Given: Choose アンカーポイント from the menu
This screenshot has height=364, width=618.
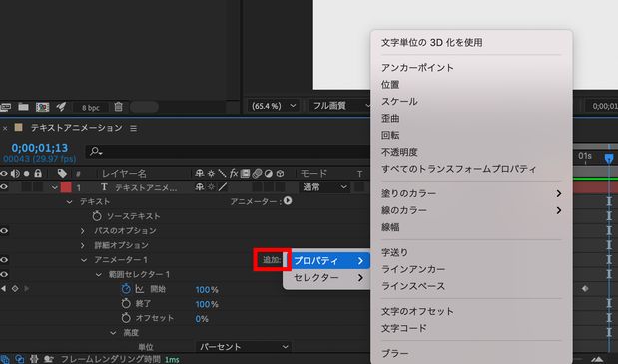Looking at the screenshot, I should coord(417,68).
